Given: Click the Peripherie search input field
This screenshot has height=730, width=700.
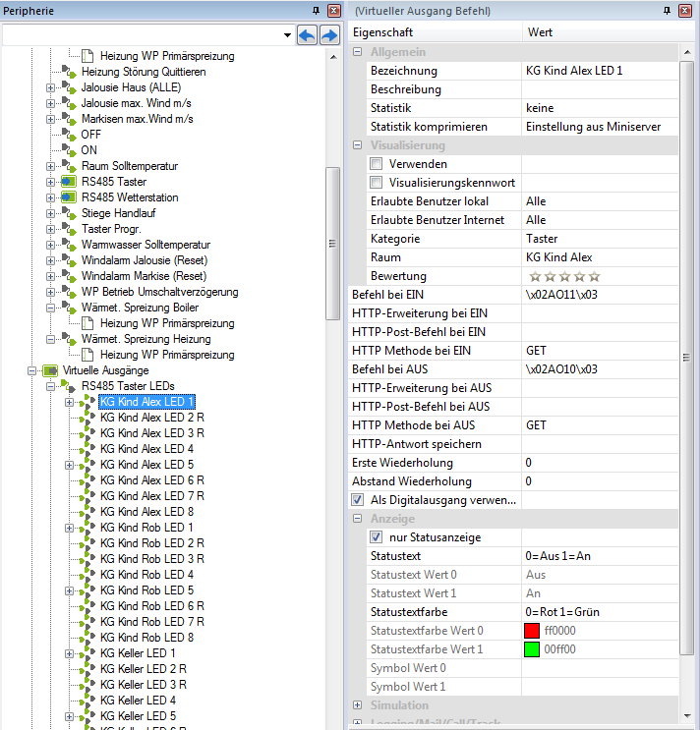Looking at the screenshot, I should (142, 35).
